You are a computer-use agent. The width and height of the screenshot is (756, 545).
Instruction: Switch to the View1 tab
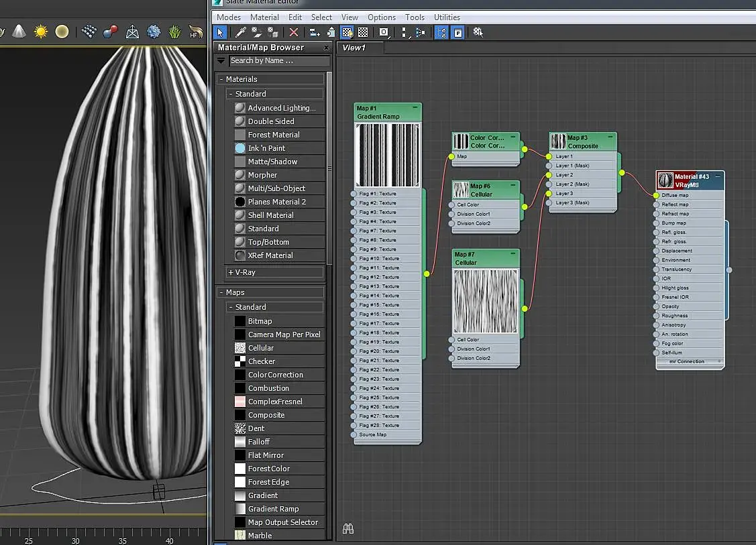click(x=354, y=48)
